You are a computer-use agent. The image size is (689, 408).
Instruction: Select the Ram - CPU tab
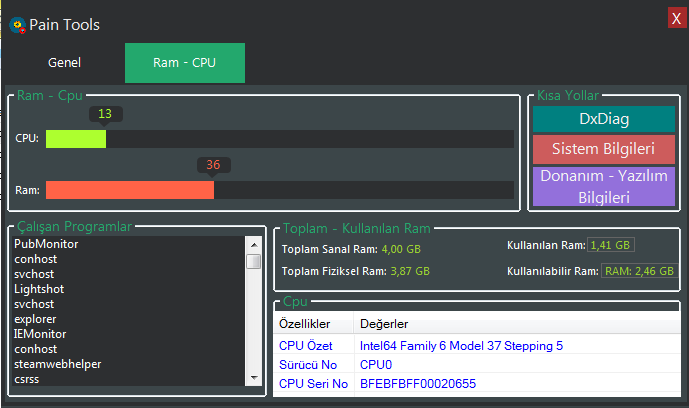point(185,63)
